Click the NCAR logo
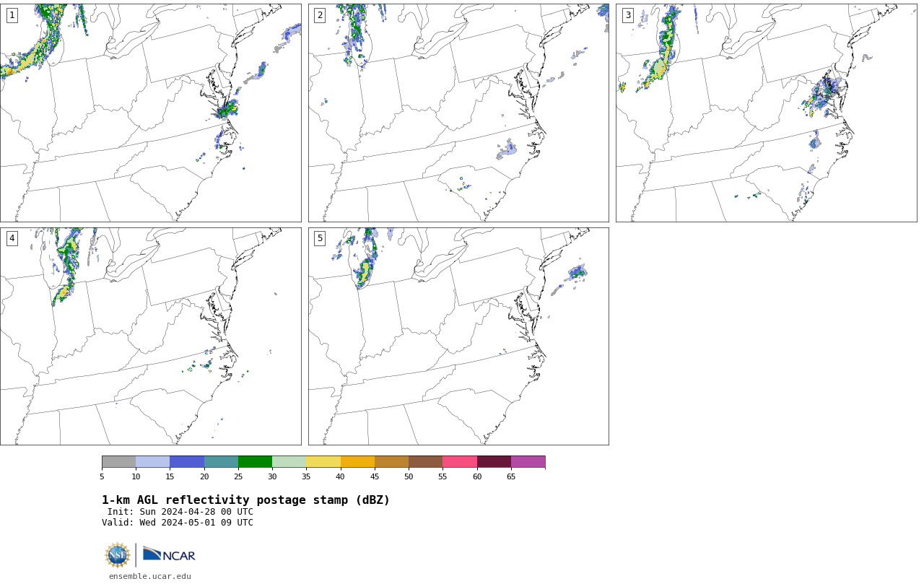Image resolution: width=924 pixels, height=584 pixels. [169, 554]
